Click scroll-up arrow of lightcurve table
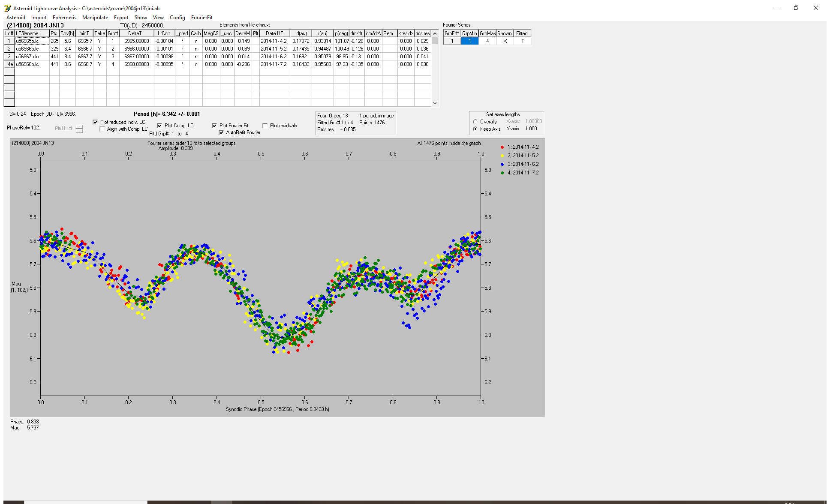 click(x=435, y=33)
